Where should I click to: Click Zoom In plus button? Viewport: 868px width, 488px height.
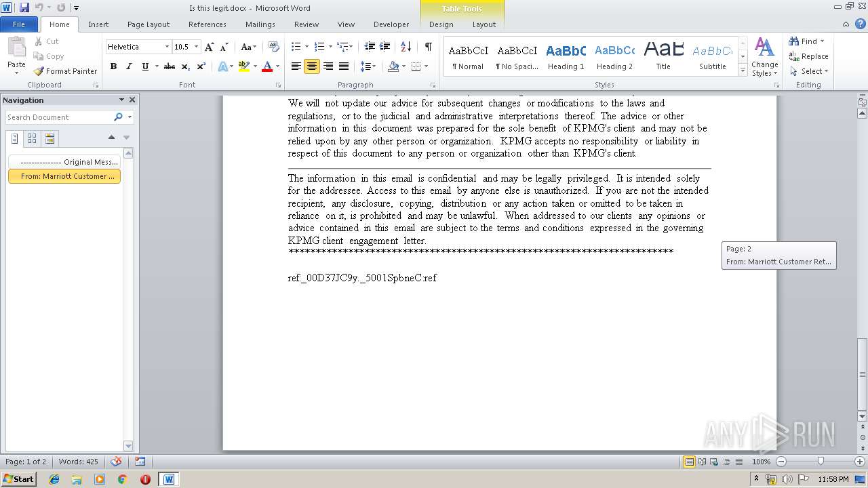[860, 462]
